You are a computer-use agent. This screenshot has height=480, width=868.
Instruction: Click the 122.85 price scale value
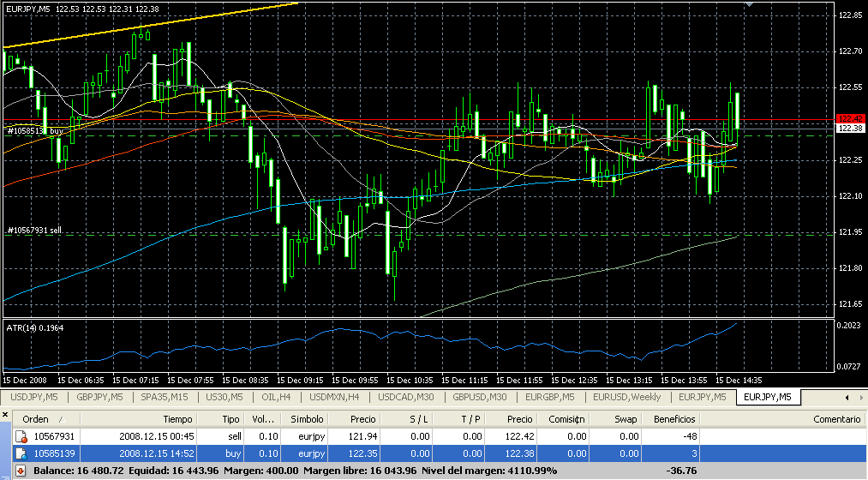coord(850,15)
